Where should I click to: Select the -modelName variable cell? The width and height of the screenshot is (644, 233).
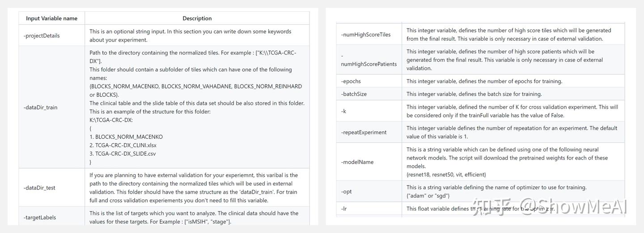coord(357,162)
